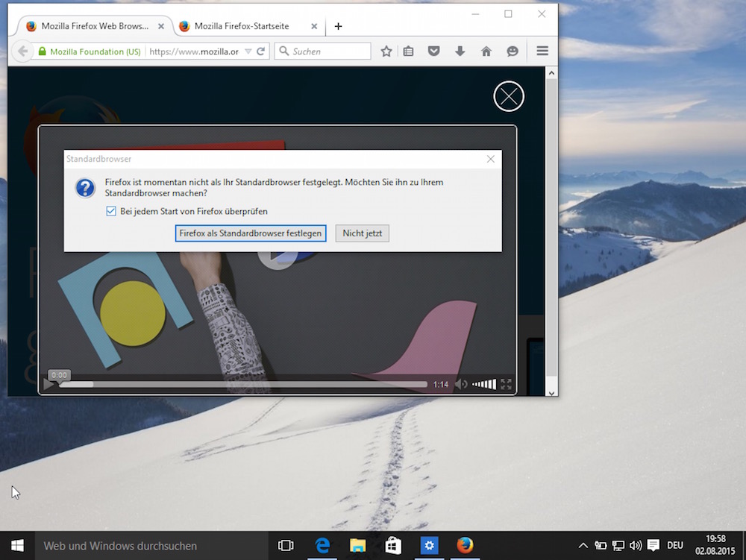Click the Firefox back arrow button
Image resolution: width=746 pixels, height=560 pixels.
(22, 51)
